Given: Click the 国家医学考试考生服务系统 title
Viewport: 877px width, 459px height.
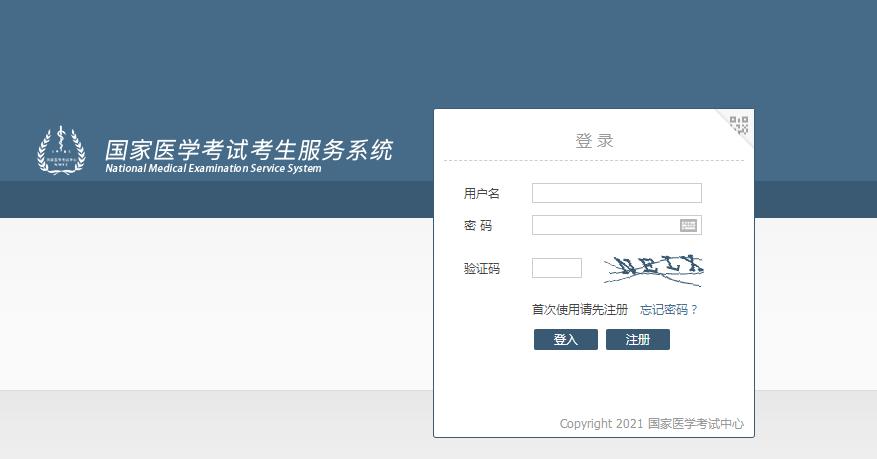Looking at the screenshot, I should tap(249, 150).
